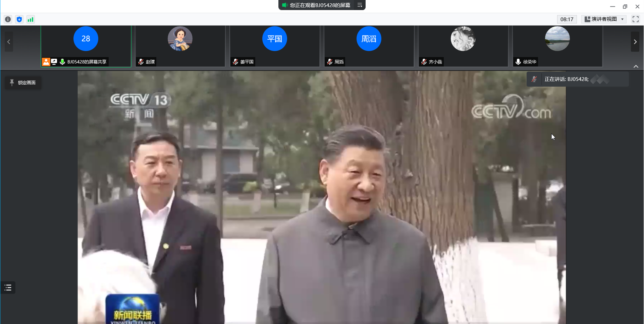Image resolution: width=644 pixels, height=324 pixels.
Task: Open the blue security shield icon
Action: (19, 19)
